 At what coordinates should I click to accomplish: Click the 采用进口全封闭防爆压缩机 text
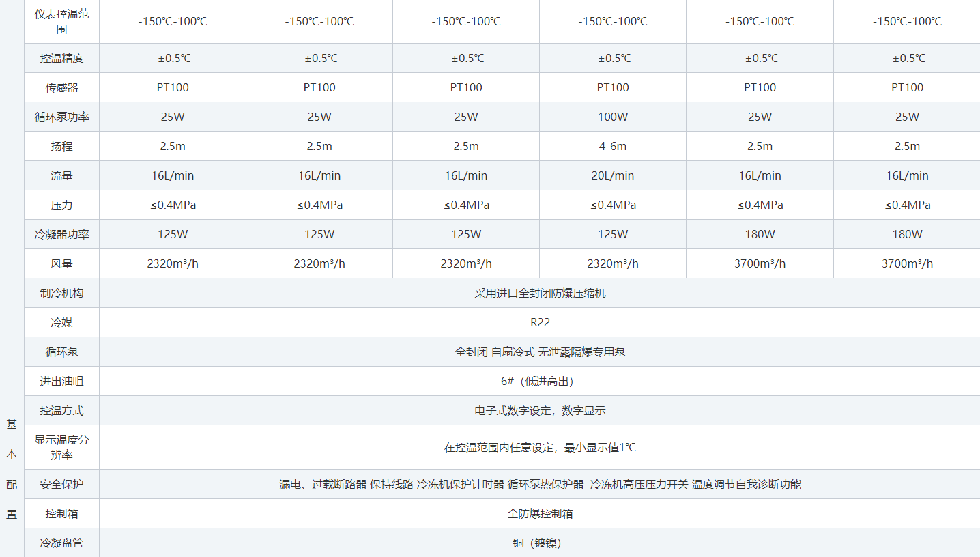(x=539, y=293)
